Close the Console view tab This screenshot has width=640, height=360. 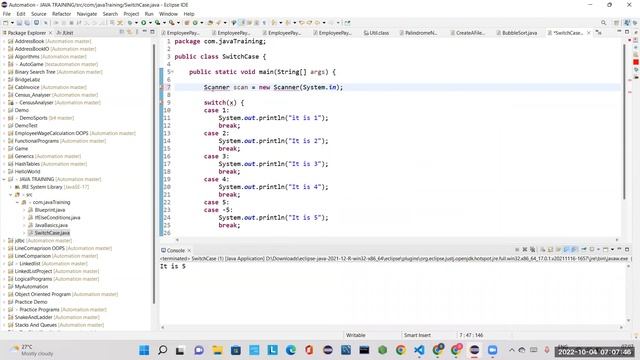pyautogui.click(x=189, y=250)
